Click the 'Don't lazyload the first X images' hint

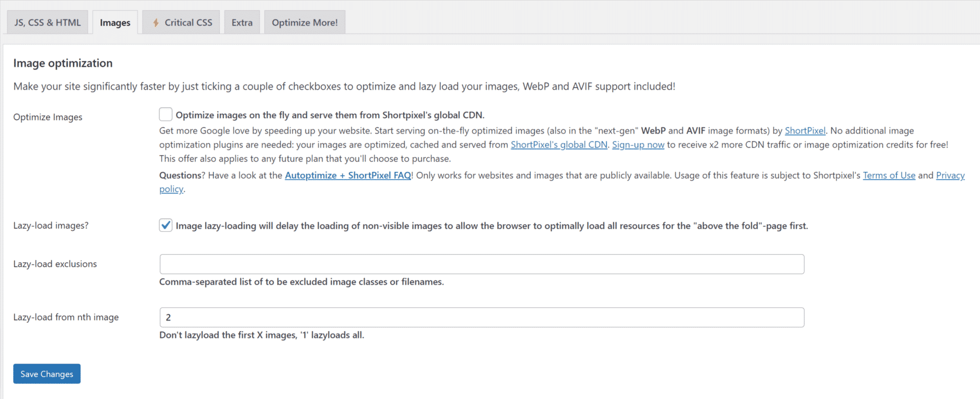(x=262, y=335)
